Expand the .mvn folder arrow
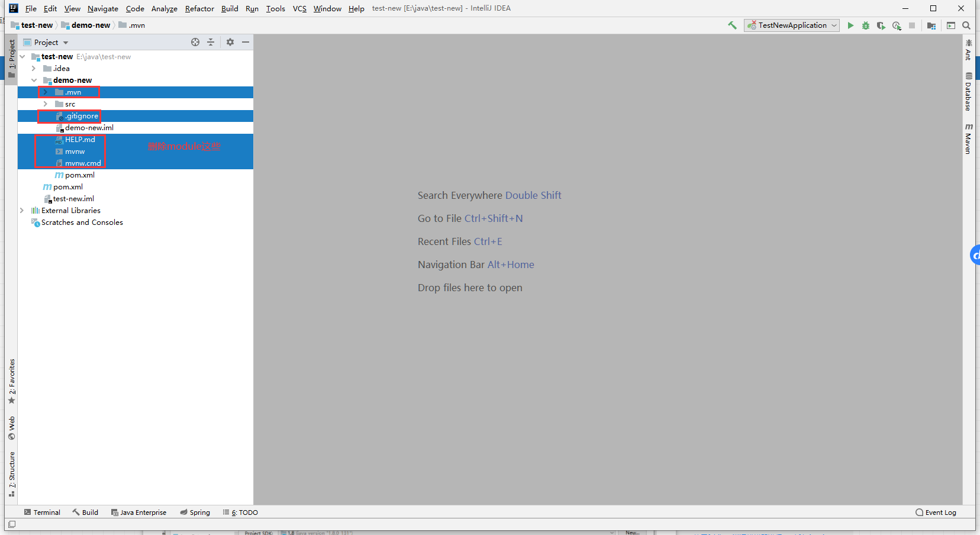The width and height of the screenshot is (980, 535). click(46, 92)
